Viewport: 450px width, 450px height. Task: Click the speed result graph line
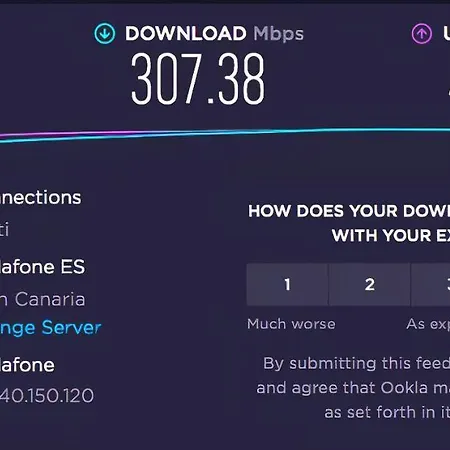(225, 134)
